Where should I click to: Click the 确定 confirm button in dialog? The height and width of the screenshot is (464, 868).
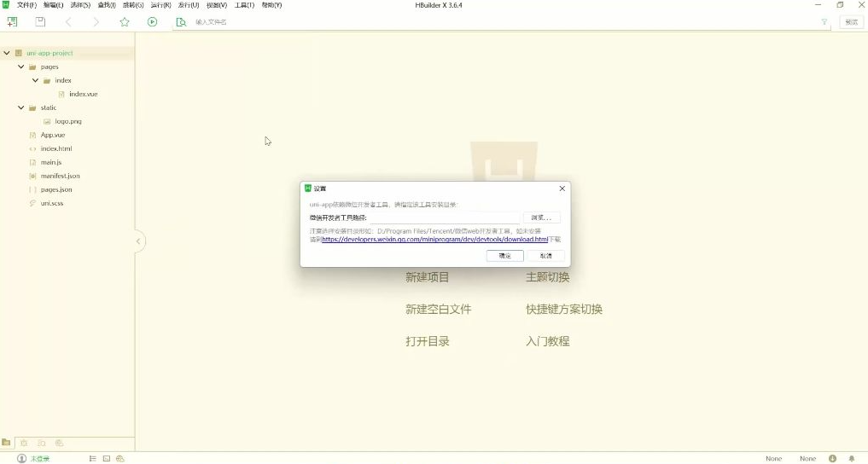point(505,256)
